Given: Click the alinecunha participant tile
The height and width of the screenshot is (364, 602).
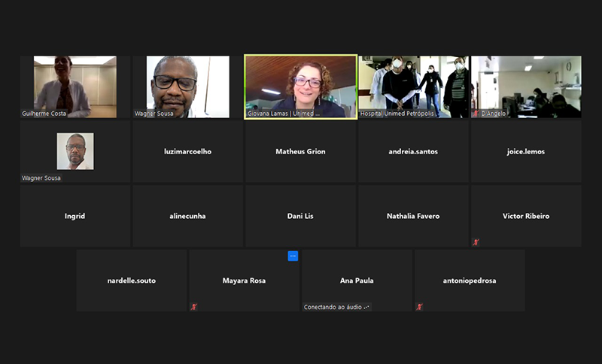Looking at the screenshot, I should tap(187, 216).
